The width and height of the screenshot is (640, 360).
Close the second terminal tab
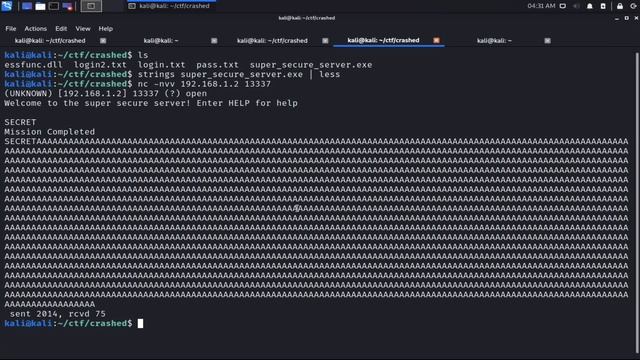click(214, 41)
